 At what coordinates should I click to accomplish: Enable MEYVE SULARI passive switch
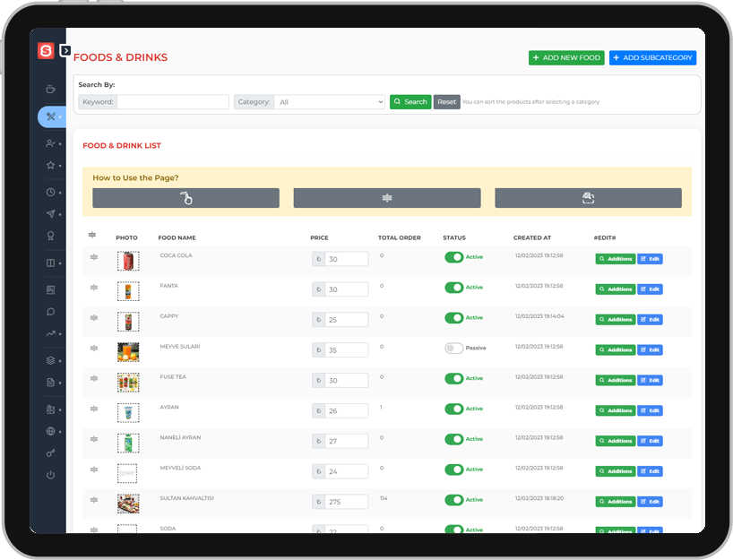pyautogui.click(x=454, y=349)
